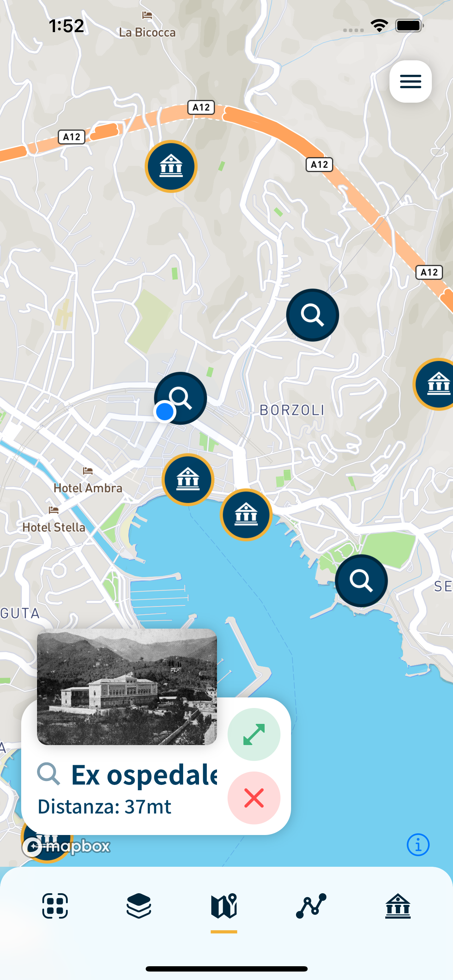The image size is (453, 980).
Task: Open the historic hospital photo thumbnail
Action: click(127, 687)
